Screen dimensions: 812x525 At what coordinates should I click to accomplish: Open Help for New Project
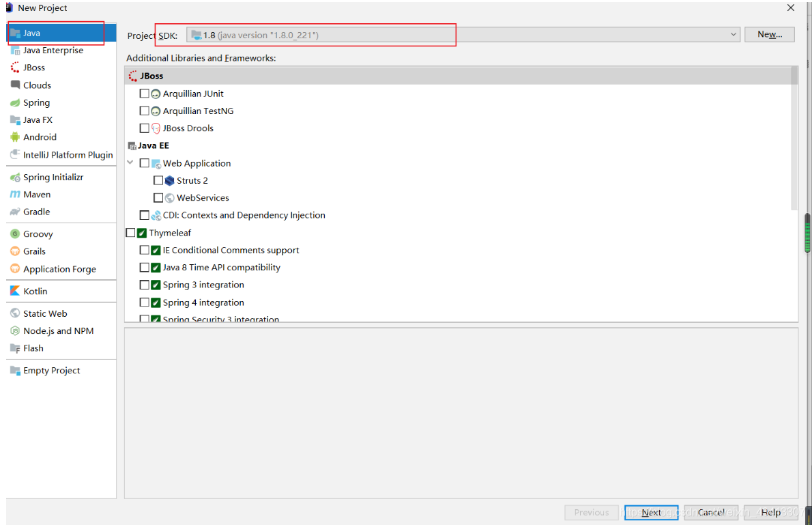click(770, 513)
